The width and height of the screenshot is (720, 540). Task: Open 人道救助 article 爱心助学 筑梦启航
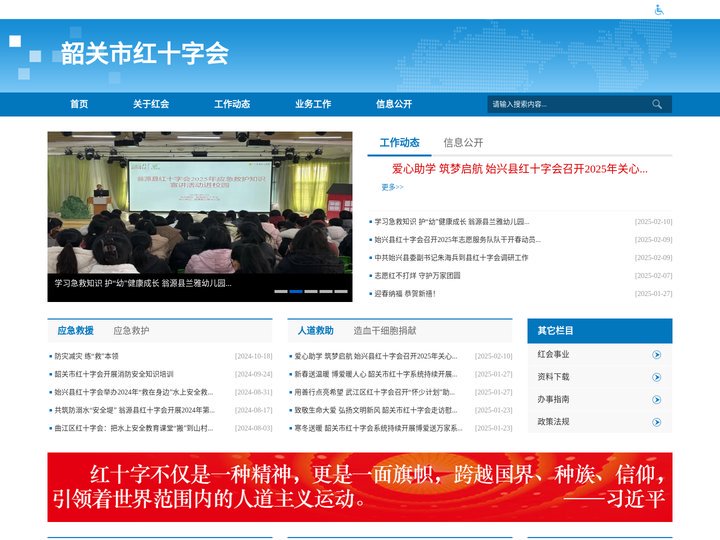click(376, 356)
